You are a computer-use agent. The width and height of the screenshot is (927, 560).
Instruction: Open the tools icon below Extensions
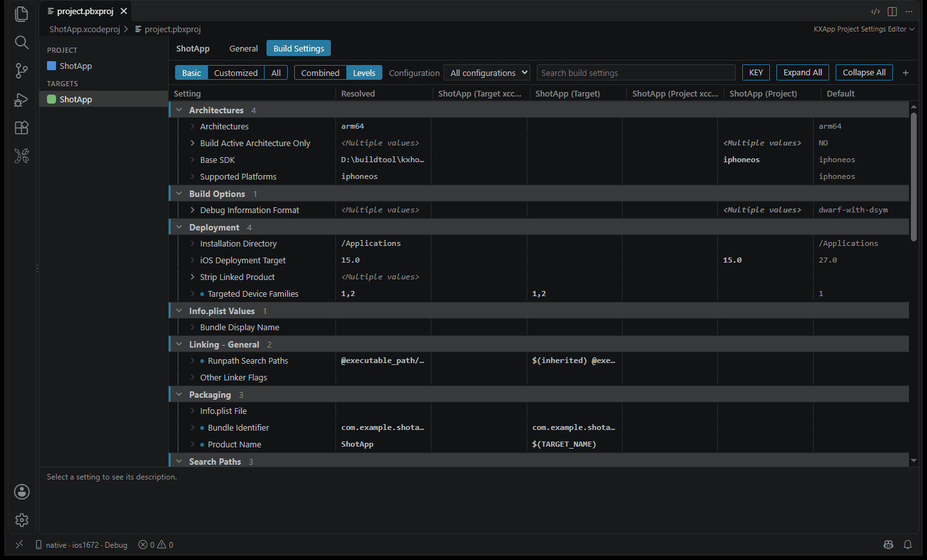21,156
